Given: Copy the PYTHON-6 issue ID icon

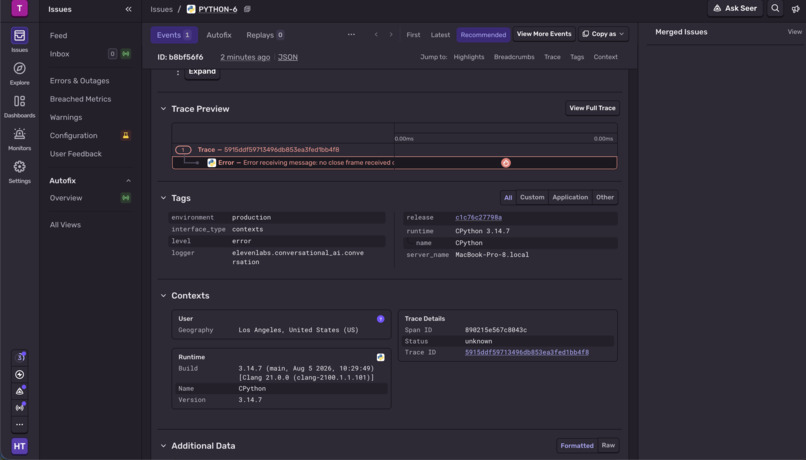Looking at the screenshot, I should [x=247, y=9].
